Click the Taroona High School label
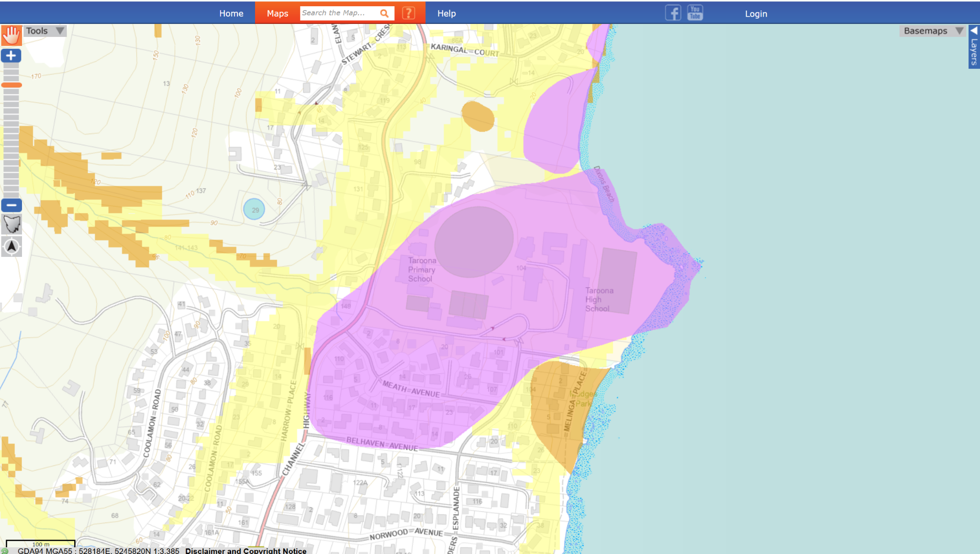980x554 pixels. 599,299
